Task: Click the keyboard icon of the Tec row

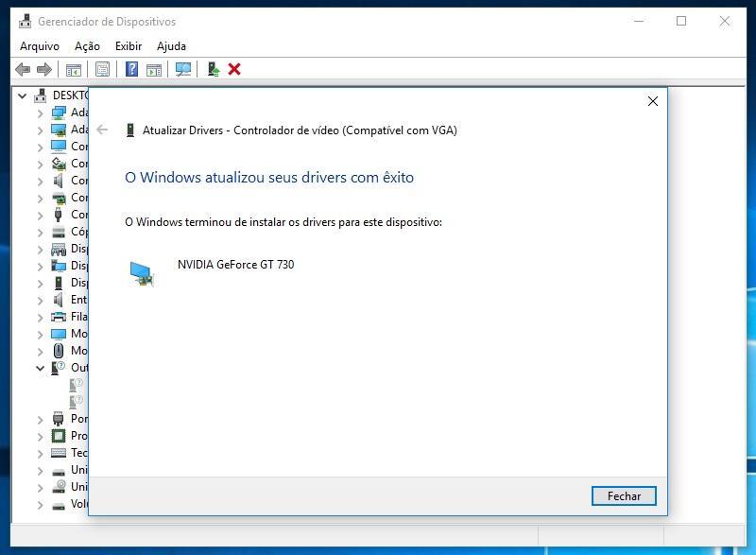Action: pyautogui.click(x=59, y=453)
